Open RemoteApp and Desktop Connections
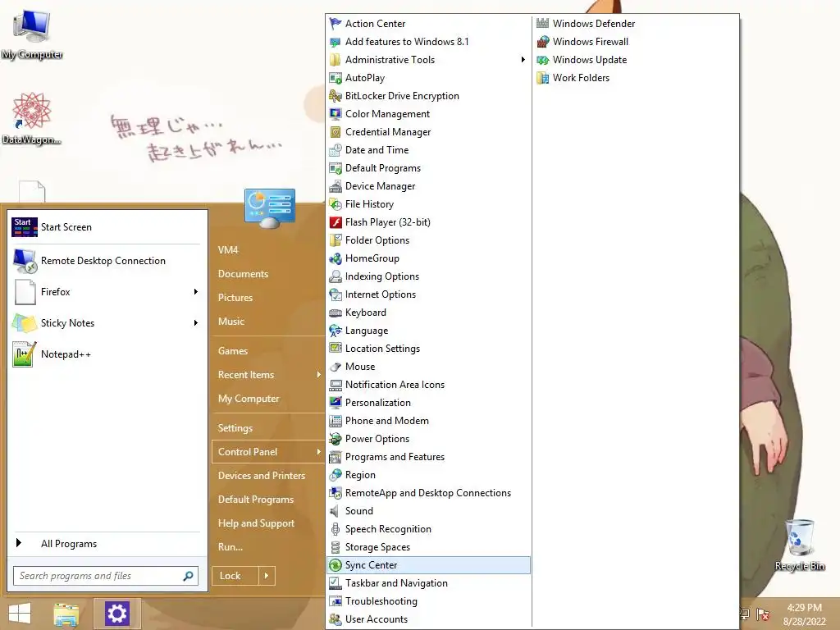Screen dimensions: 840x630 (x=428, y=493)
